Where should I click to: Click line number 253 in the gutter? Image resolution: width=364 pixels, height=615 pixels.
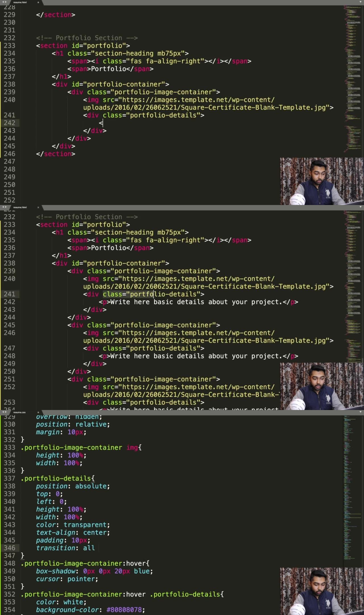point(9,402)
